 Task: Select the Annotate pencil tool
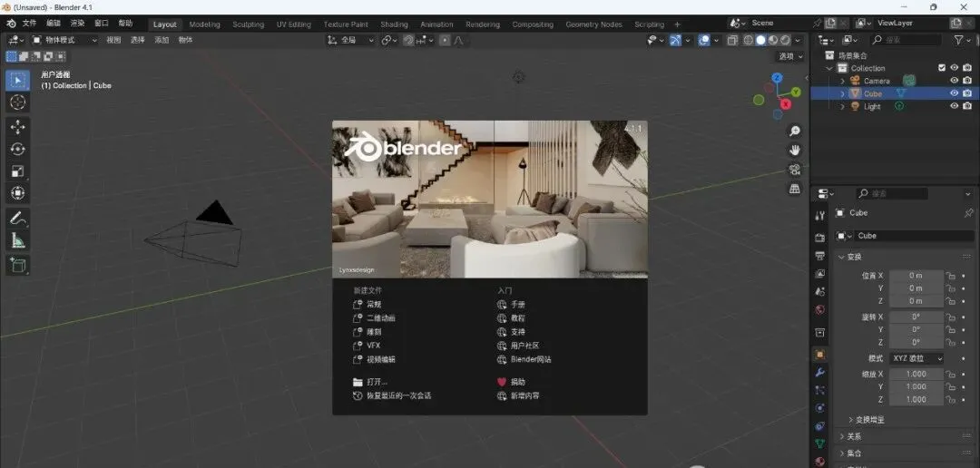click(17, 218)
